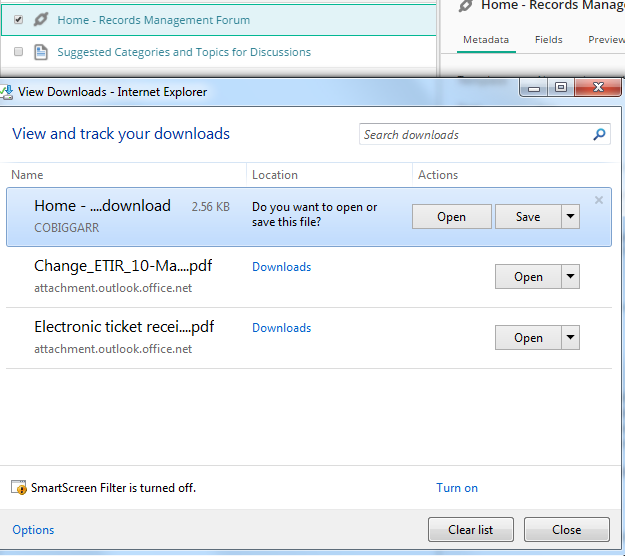Image resolution: width=625 pixels, height=556 pixels.
Task: Switch to the Fields tab
Action: [548, 39]
